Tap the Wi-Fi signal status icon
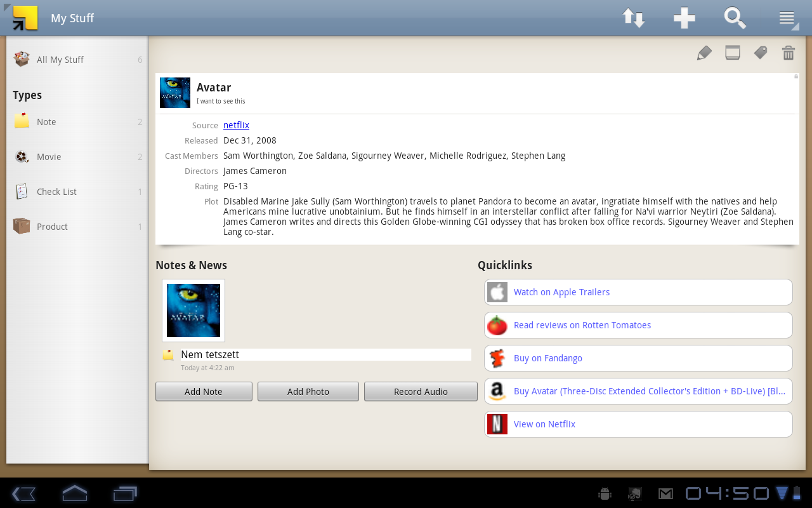The width and height of the screenshot is (812, 508). pyautogui.click(x=782, y=493)
